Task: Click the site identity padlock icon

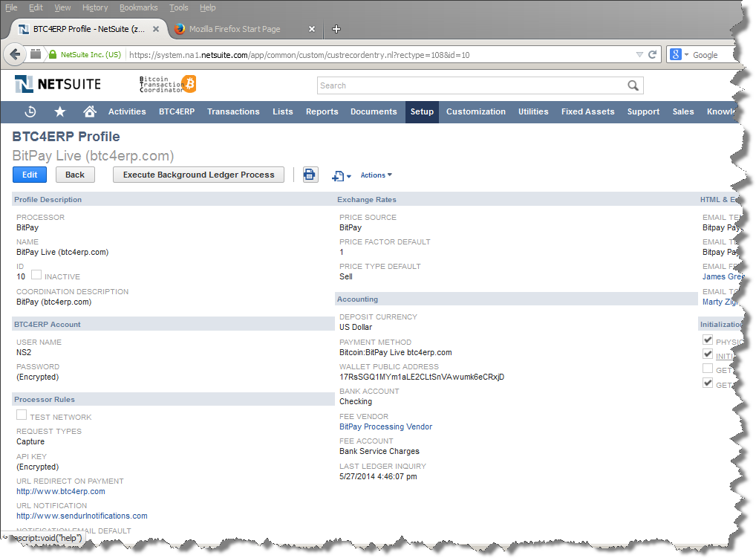Action: pos(53,54)
